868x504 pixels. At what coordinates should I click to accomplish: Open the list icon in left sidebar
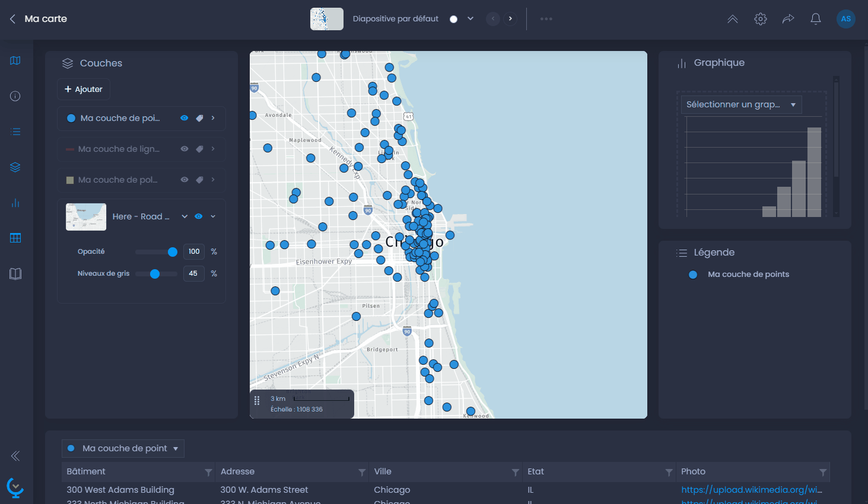pos(15,132)
